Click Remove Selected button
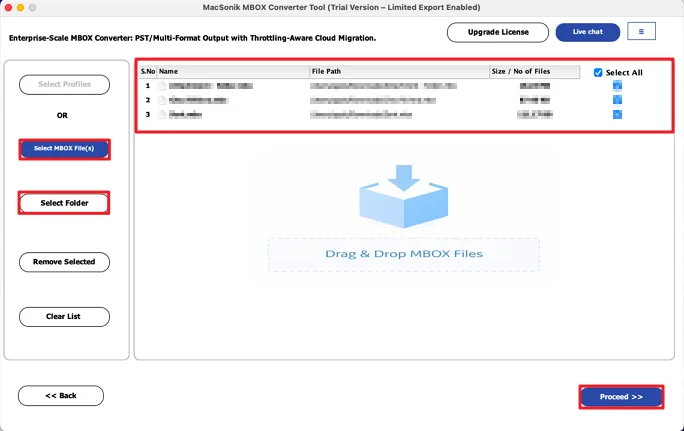Viewport: 684px width, 431px height. coord(64,262)
